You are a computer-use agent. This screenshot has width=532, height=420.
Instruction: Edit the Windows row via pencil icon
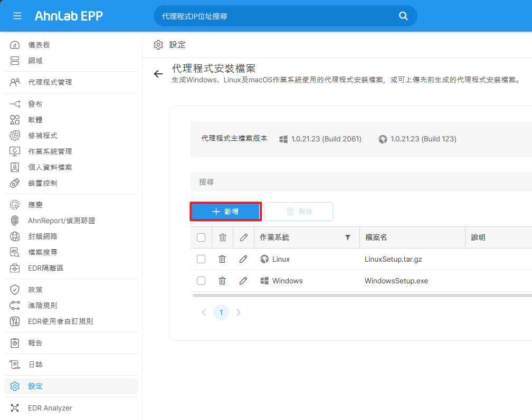[x=243, y=281]
